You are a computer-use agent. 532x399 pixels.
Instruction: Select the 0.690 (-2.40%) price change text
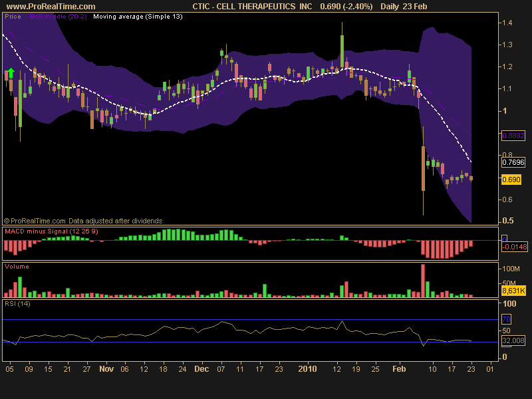346,7
